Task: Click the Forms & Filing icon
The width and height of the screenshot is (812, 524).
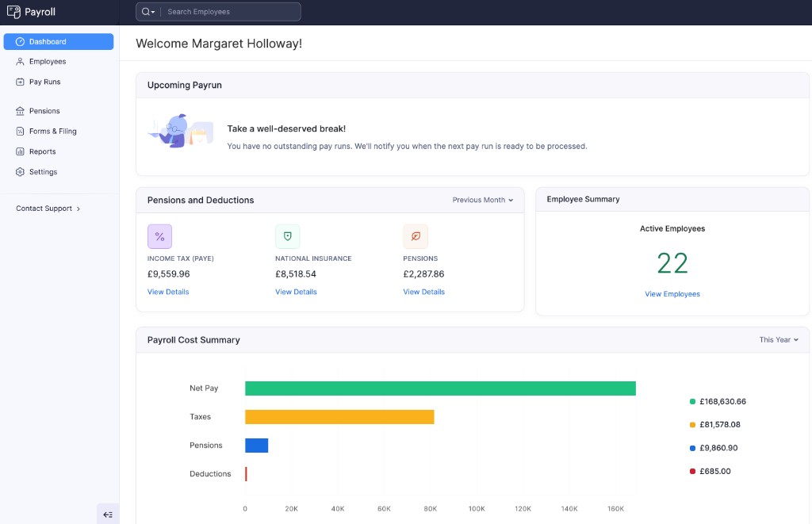Action: pyautogui.click(x=20, y=131)
